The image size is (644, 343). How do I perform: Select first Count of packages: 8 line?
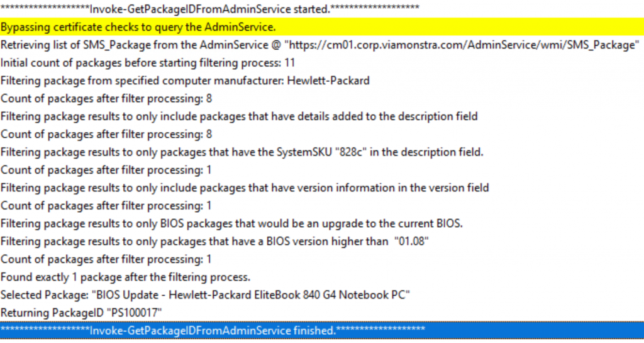pyautogui.click(x=322, y=98)
